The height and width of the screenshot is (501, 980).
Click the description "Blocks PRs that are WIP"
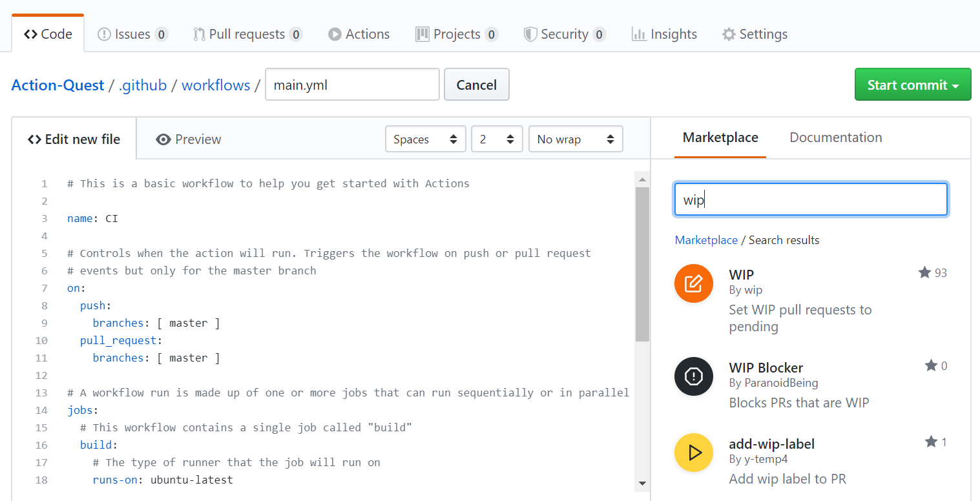click(799, 403)
